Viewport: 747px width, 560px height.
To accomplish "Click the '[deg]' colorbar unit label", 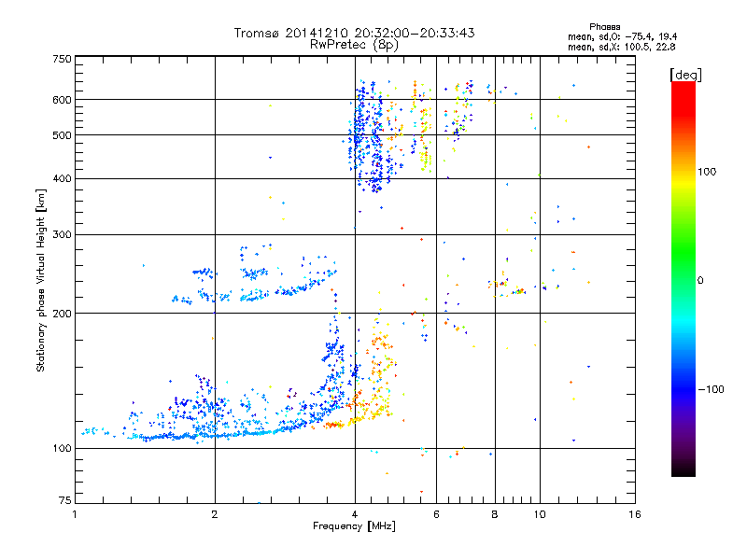I will click(685, 75).
